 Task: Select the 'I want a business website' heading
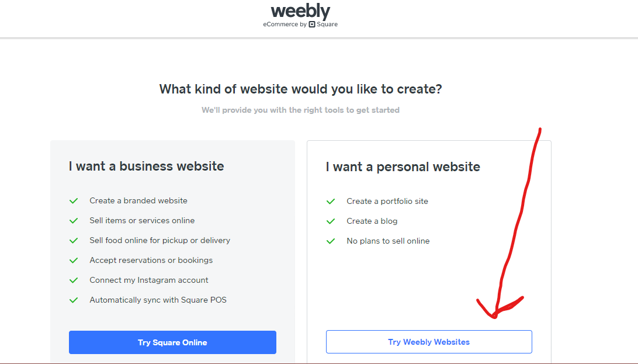[147, 167]
